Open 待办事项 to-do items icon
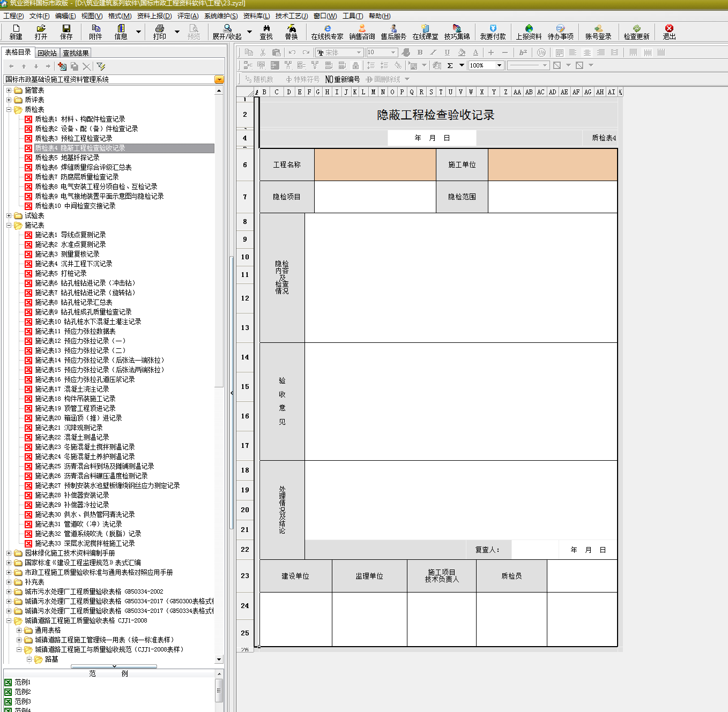 coord(561,32)
